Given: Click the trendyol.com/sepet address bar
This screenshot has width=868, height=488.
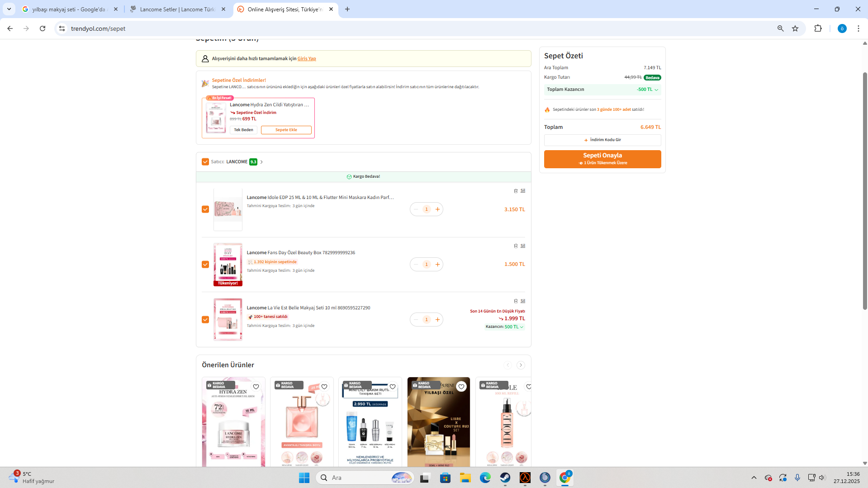Looking at the screenshot, I should coord(421,28).
